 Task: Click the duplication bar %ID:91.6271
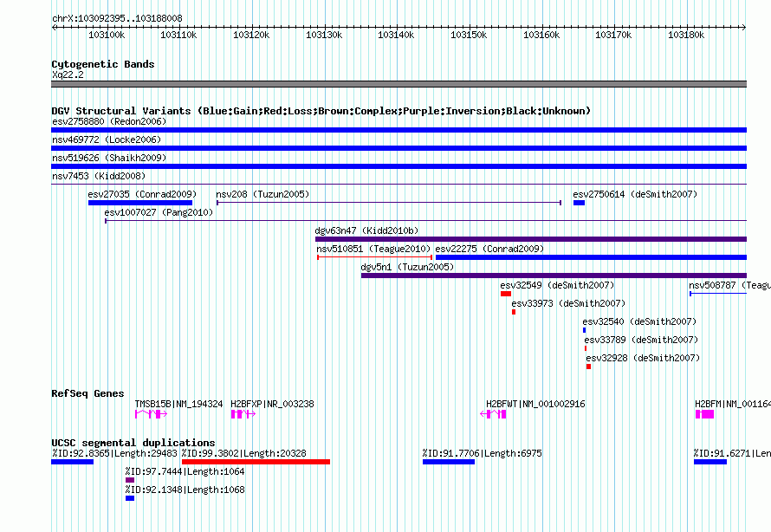point(710,462)
